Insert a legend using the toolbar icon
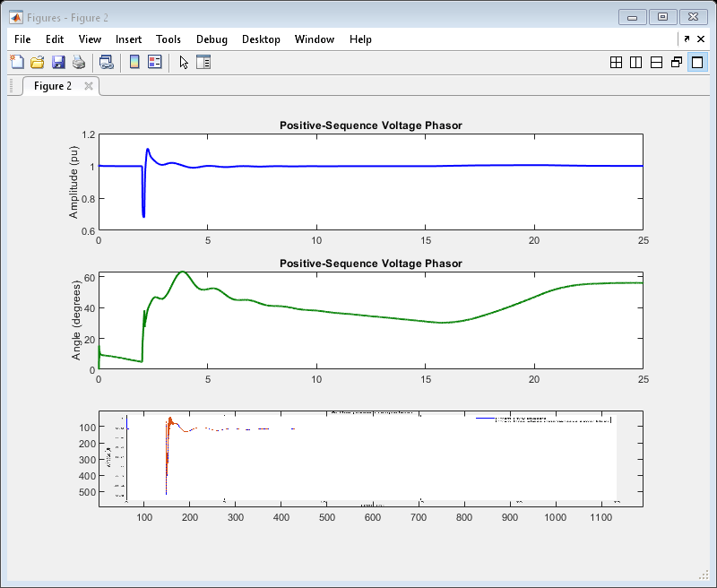Image resolution: width=717 pixels, height=588 pixels. click(x=155, y=62)
